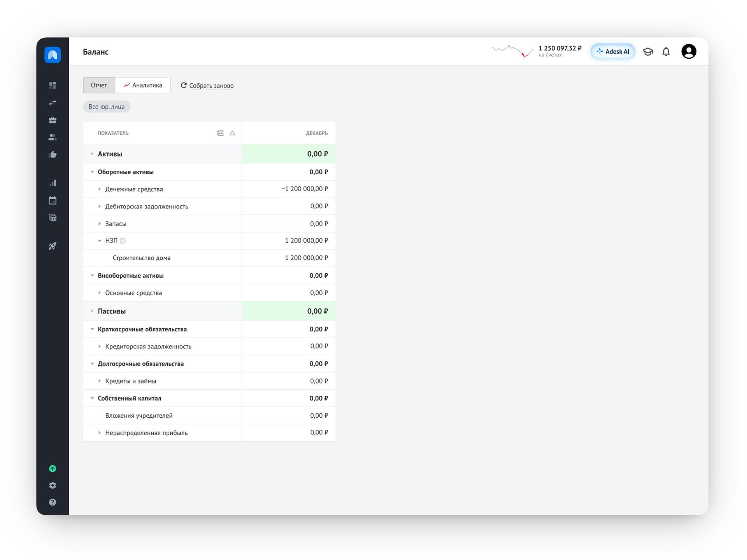This screenshot has width=747, height=560.
Task: Click the rocket icon in sidebar
Action: click(x=53, y=246)
